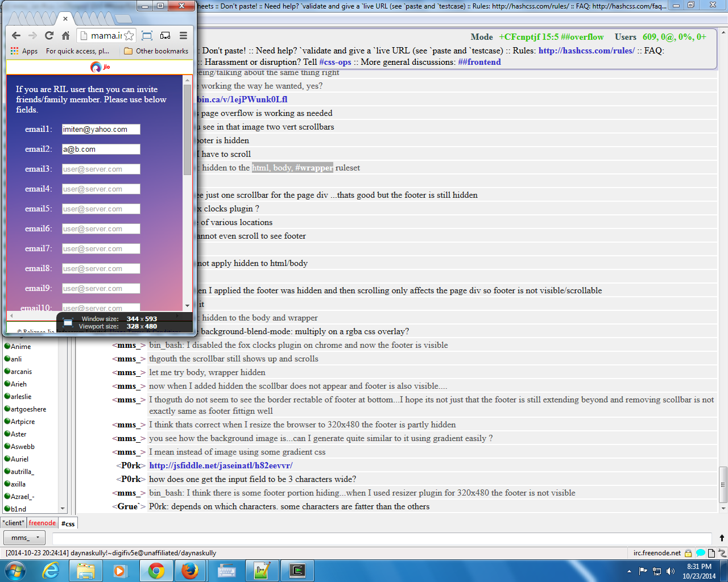Open Windows Start menu
The image size is (728, 582).
15,570
